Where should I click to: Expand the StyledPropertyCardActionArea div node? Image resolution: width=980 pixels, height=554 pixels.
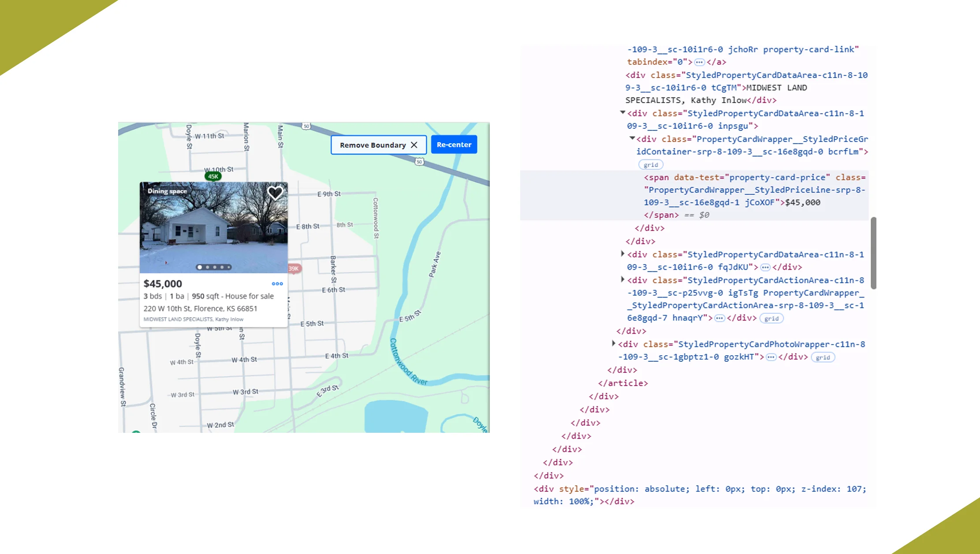622,279
